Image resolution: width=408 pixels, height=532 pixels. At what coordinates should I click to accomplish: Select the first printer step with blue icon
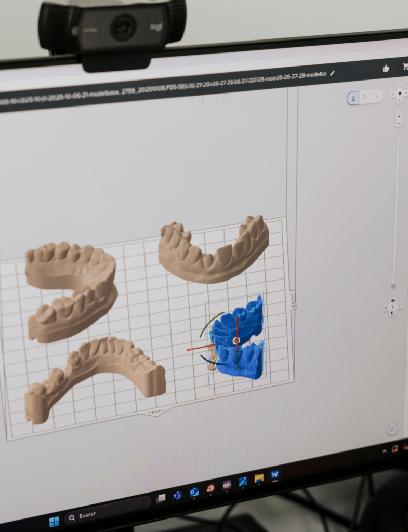pos(353,97)
